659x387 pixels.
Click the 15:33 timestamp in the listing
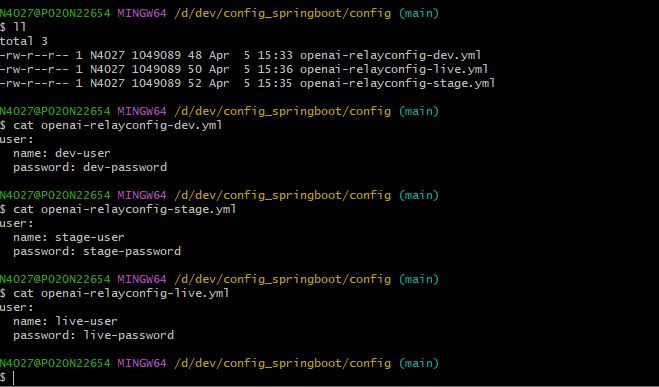[x=275, y=55]
